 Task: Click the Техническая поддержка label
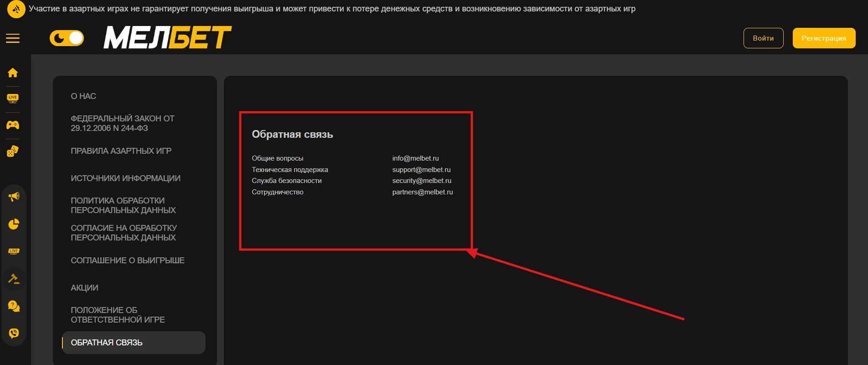[x=290, y=170]
